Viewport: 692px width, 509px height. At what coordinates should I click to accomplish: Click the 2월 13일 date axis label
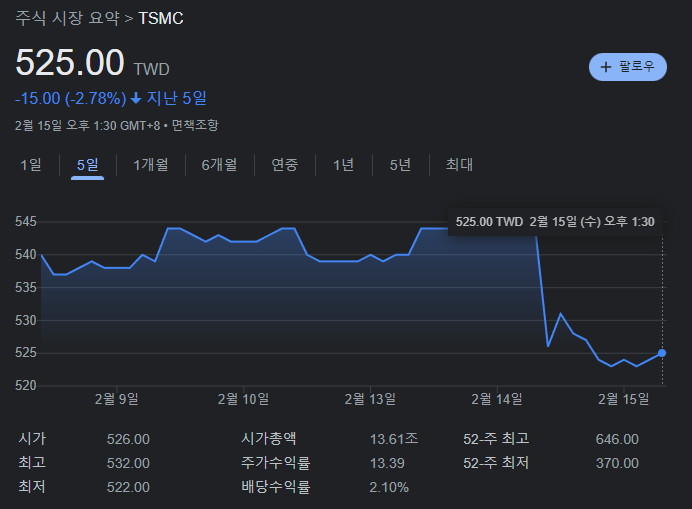(x=370, y=399)
